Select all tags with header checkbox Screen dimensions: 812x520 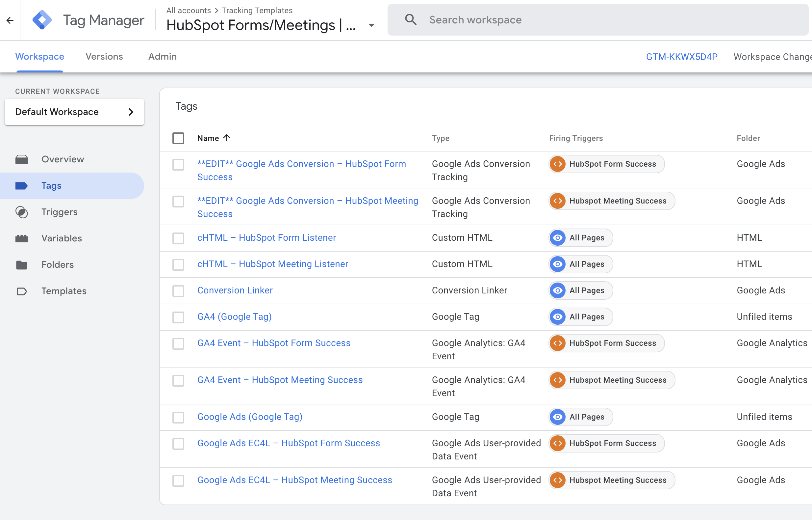pos(178,138)
